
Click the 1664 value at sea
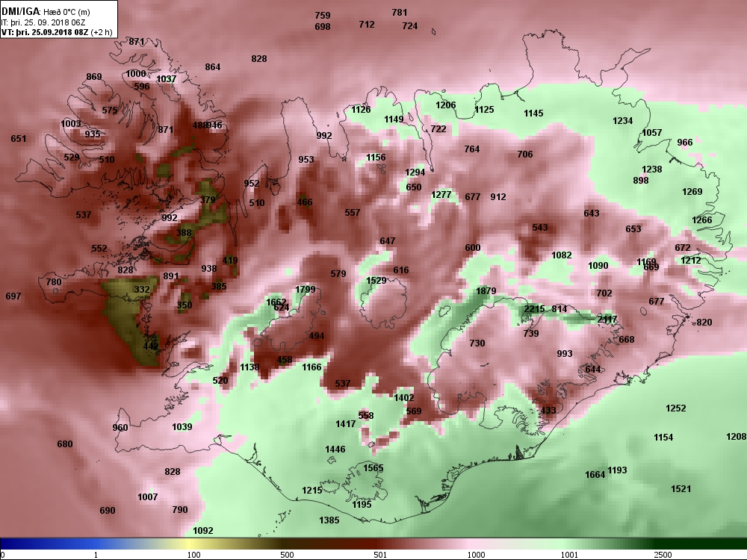click(x=595, y=475)
